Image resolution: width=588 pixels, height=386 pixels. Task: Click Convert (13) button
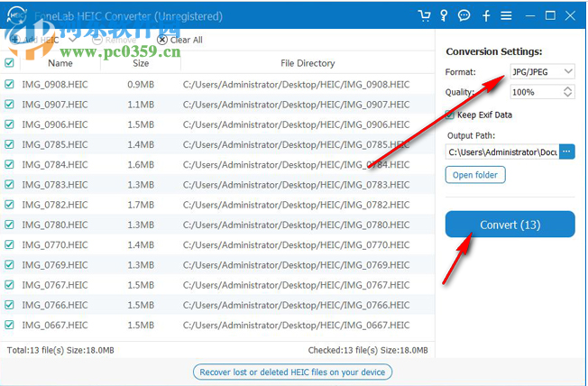(x=510, y=225)
